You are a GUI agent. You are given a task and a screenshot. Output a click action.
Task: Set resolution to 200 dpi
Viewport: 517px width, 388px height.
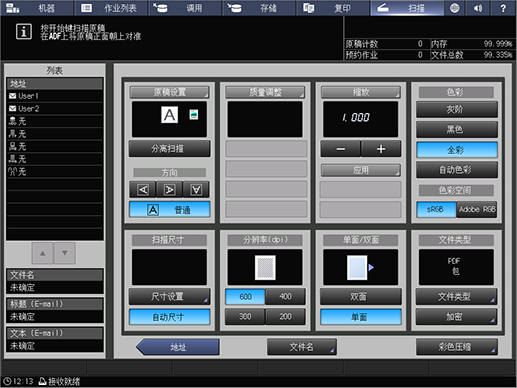pyautogui.click(x=285, y=317)
